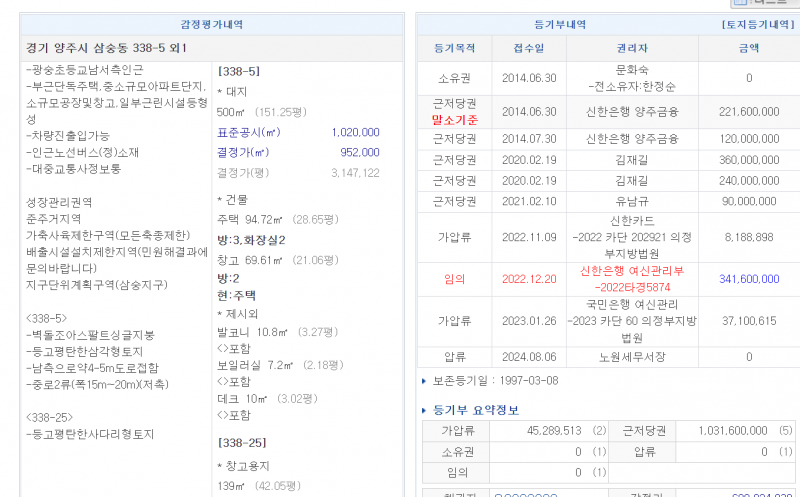800x497 pixels.
Task: Click the arrow bullet beside 등기부 요약정보
Action: click(x=425, y=411)
